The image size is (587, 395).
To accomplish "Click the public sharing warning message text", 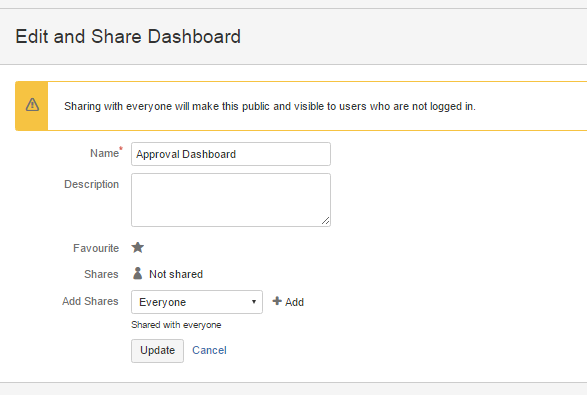I will click(270, 106).
